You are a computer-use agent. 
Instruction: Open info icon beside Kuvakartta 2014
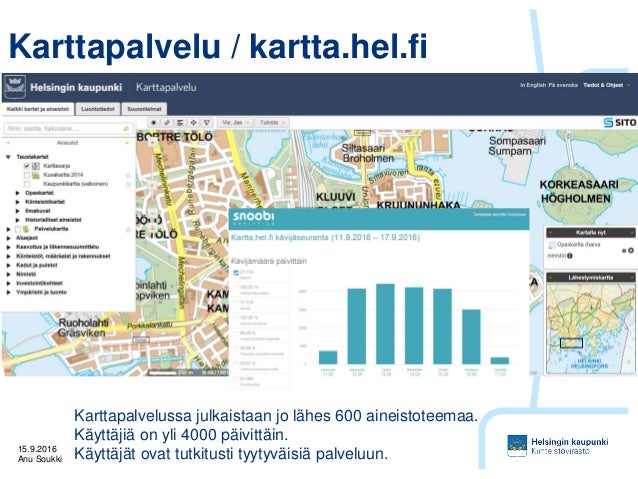tap(128, 175)
